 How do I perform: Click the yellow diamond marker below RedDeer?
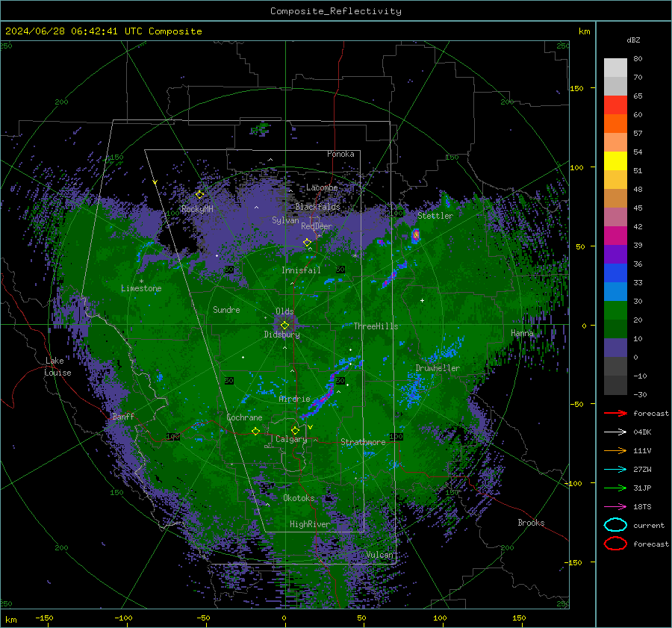coord(307,243)
